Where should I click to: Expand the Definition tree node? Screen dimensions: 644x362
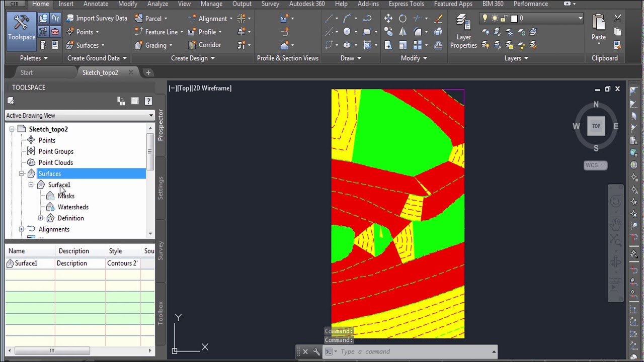41,218
